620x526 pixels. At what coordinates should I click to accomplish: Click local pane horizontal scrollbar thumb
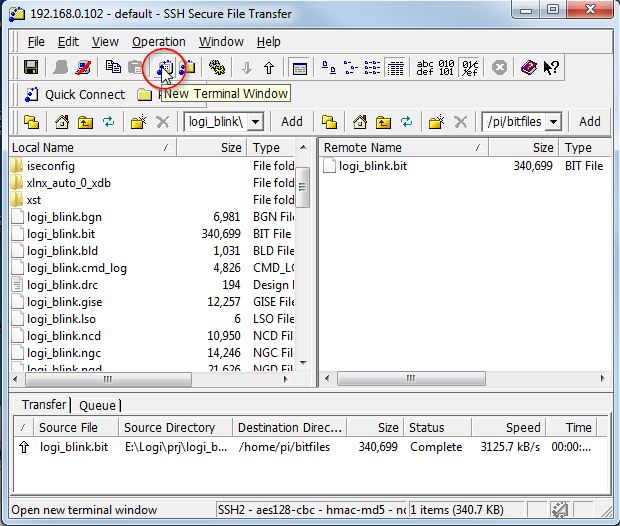[108, 379]
